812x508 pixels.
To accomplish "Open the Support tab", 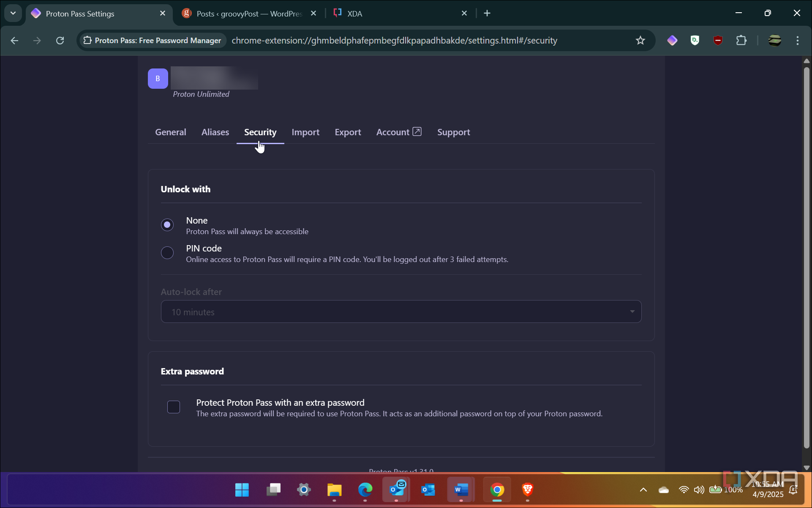I will pyautogui.click(x=453, y=132).
